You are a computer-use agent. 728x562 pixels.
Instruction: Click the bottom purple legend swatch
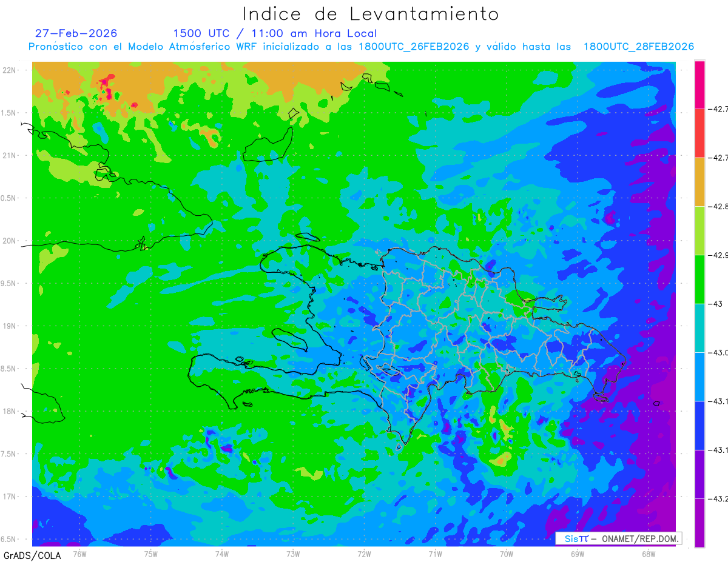coord(699,523)
